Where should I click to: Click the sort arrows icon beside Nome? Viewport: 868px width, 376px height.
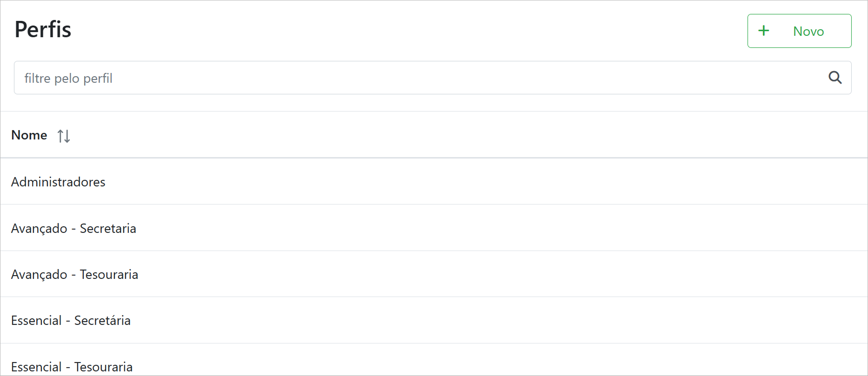tap(64, 136)
